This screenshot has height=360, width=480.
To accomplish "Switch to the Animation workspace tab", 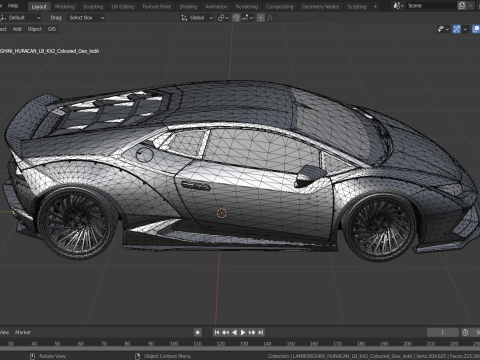I will pyautogui.click(x=216, y=6).
